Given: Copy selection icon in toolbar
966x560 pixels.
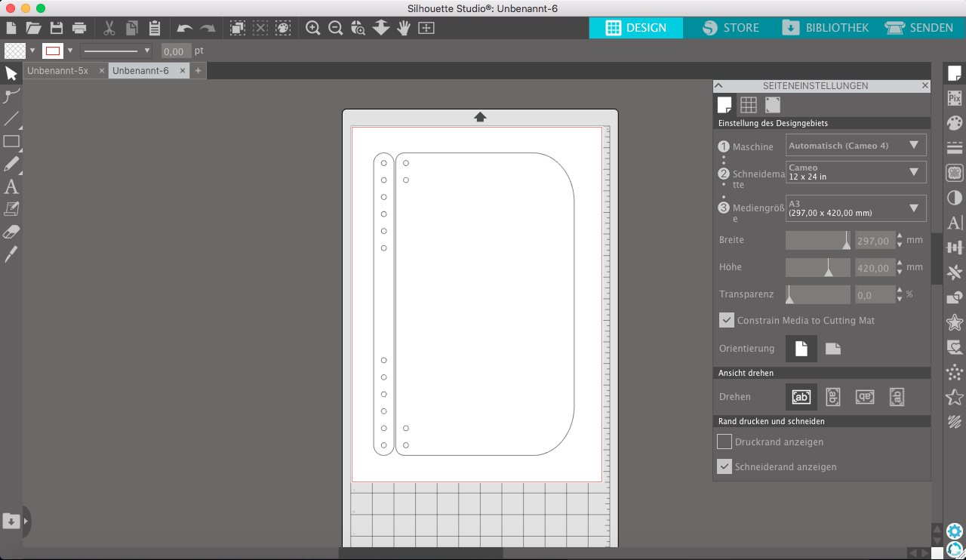Looking at the screenshot, I should click(x=132, y=28).
